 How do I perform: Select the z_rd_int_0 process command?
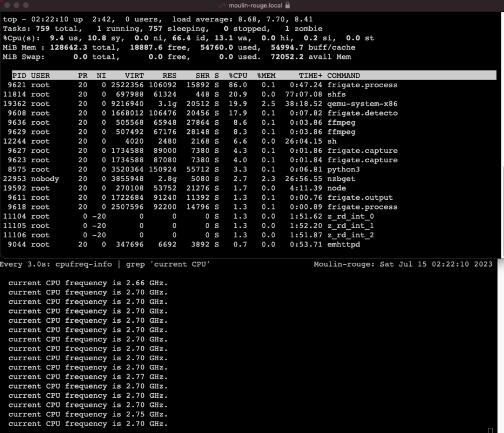click(351, 216)
